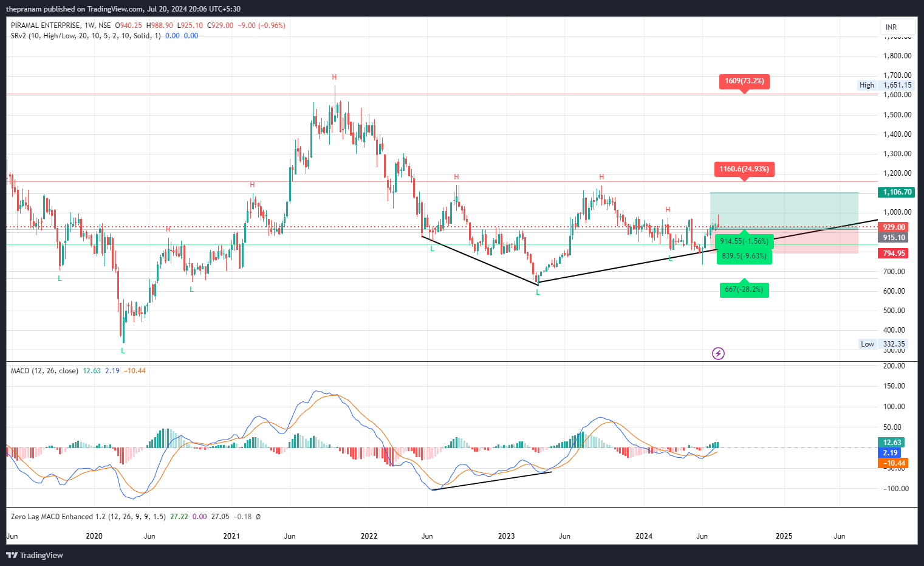This screenshot has height=566, width=924.
Task: Click the SRv2 indicator legend label
Action: click(86, 36)
